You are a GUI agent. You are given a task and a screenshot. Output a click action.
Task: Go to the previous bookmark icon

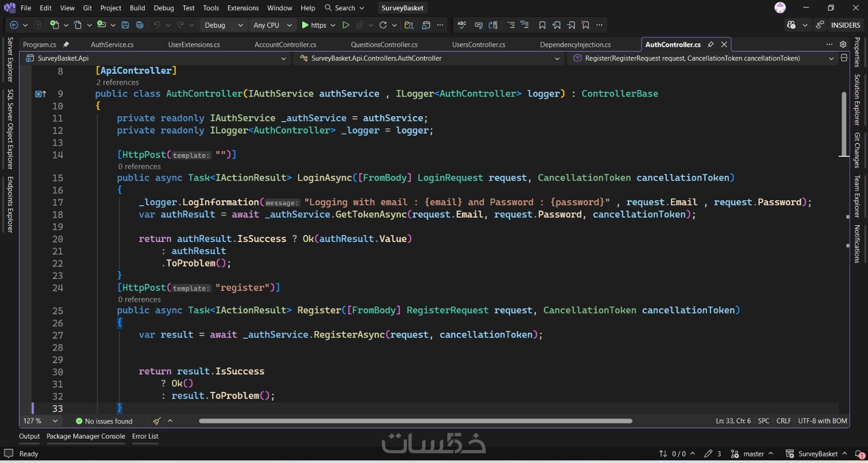pyautogui.click(x=557, y=25)
